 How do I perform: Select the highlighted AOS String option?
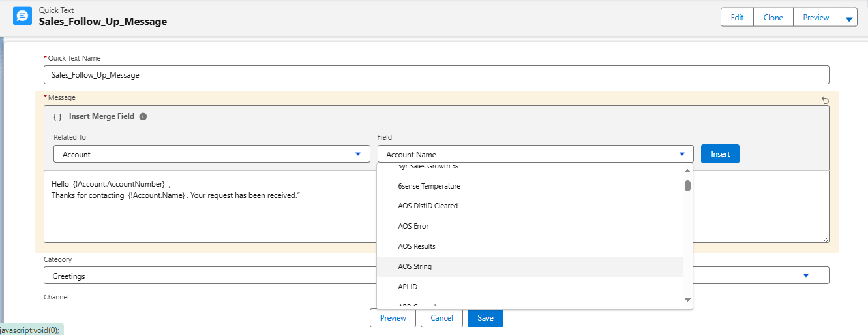tap(415, 266)
